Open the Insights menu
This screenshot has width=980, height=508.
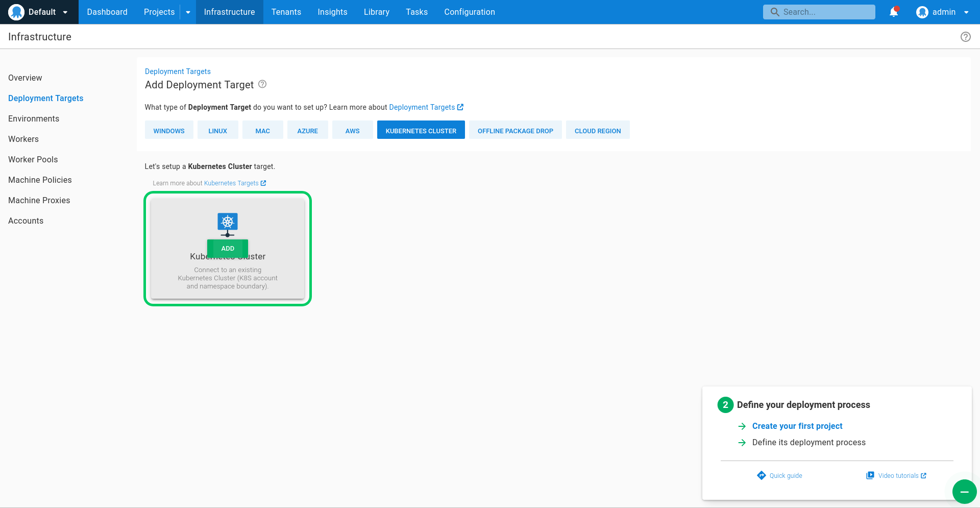point(332,12)
